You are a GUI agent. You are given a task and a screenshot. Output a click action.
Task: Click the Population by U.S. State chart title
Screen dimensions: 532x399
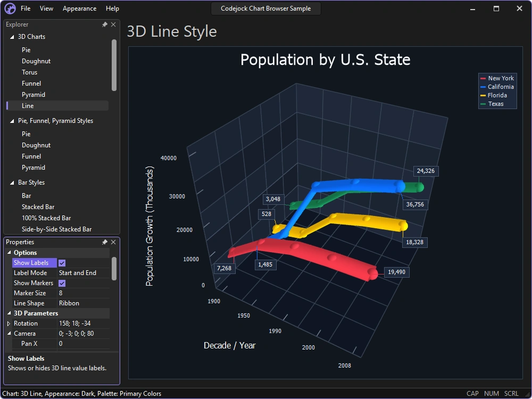click(326, 60)
